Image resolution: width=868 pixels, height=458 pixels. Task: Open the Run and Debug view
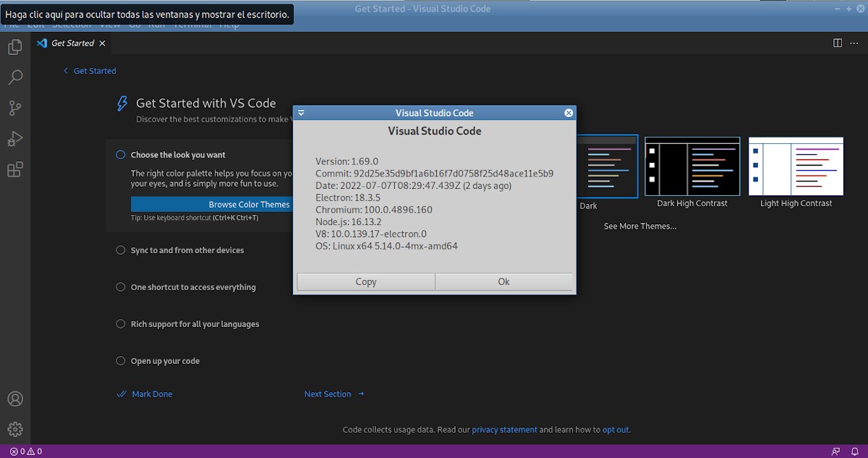point(14,139)
